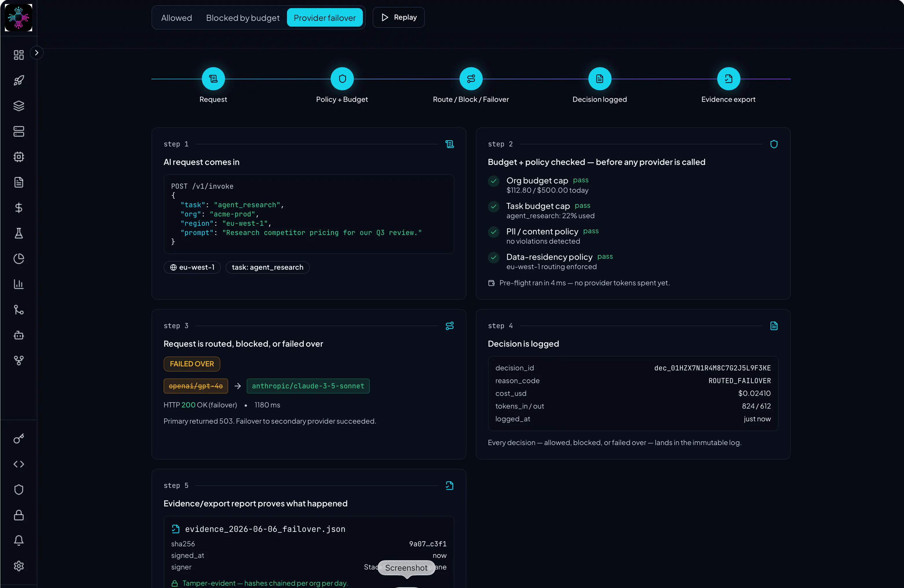The height and width of the screenshot is (588, 904).
Task: Click the step 5 export file icon
Action: (x=449, y=486)
